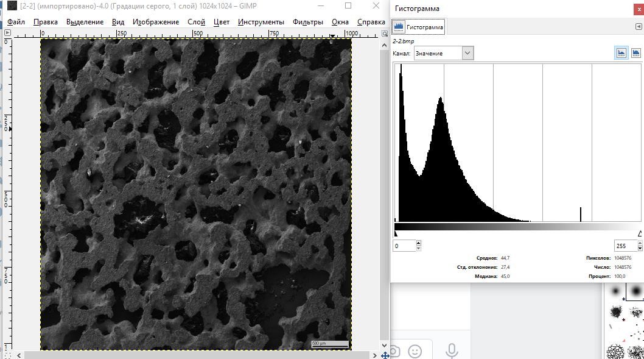Click the navigate image icon at bottom right of canvas
Screen dimensions: 644x359
[x=384, y=355]
